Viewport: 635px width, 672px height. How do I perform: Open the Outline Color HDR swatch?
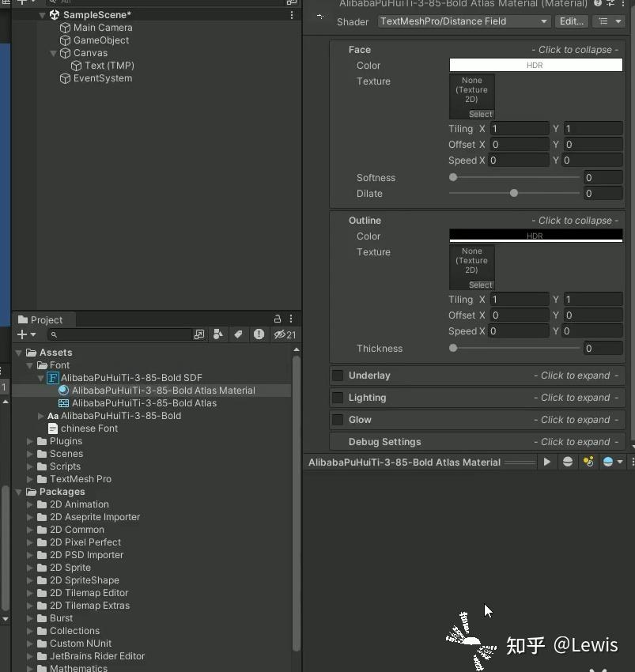coord(535,236)
